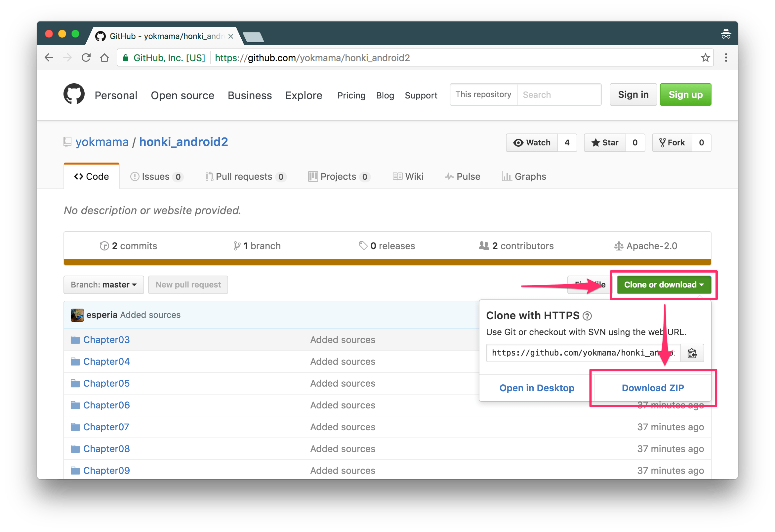Open the Chapter04 folder
This screenshot has height=532, width=775.
(x=106, y=361)
